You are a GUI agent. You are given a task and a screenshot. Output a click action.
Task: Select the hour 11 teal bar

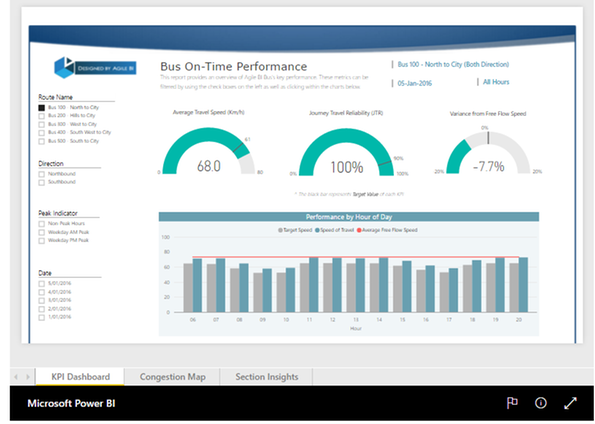pyautogui.click(x=314, y=285)
